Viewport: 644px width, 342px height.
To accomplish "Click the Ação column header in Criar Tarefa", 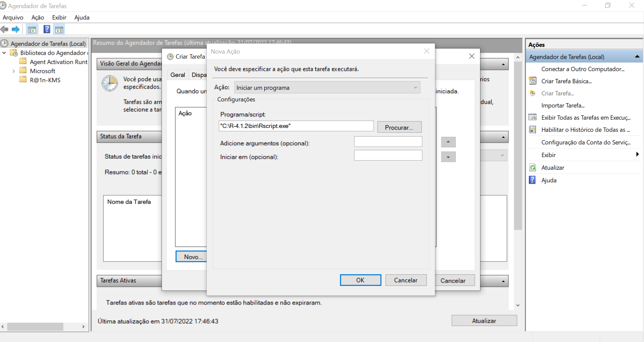I will (x=185, y=113).
